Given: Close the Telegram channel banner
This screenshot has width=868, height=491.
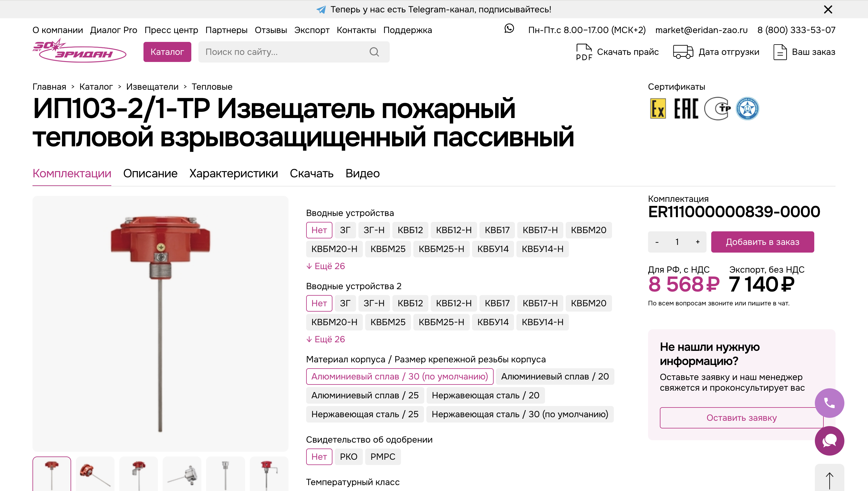Looking at the screenshot, I should [x=828, y=9].
